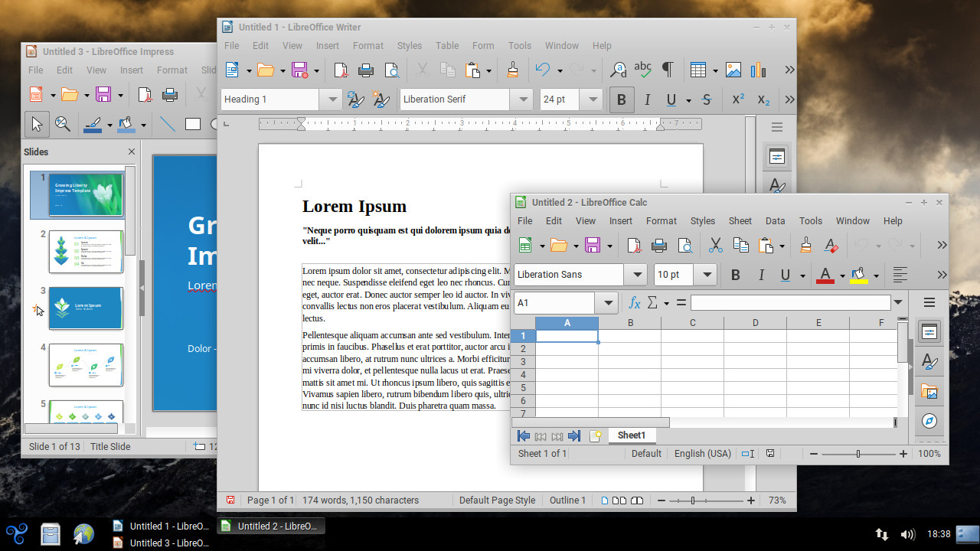Open Table menu in Writer

click(x=447, y=46)
